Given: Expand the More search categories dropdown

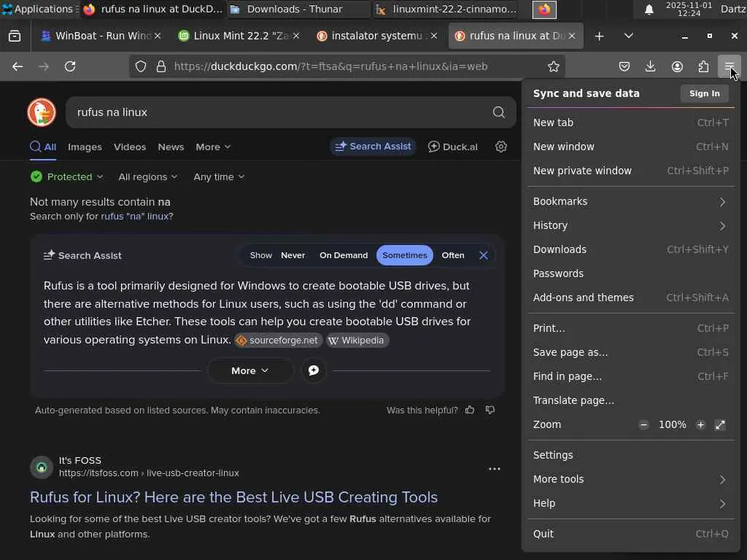Looking at the screenshot, I should [213, 147].
